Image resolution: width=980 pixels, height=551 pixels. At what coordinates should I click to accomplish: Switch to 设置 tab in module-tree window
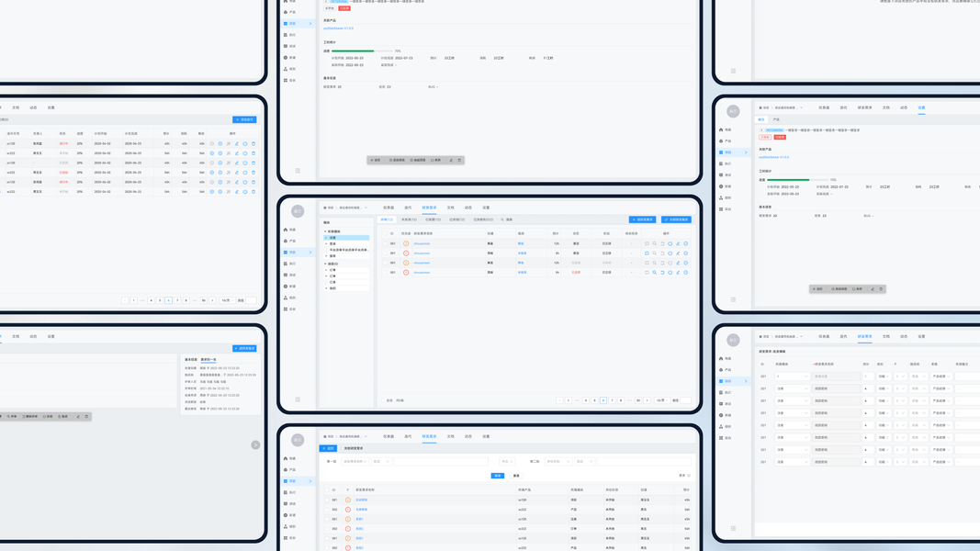click(x=486, y=208)
